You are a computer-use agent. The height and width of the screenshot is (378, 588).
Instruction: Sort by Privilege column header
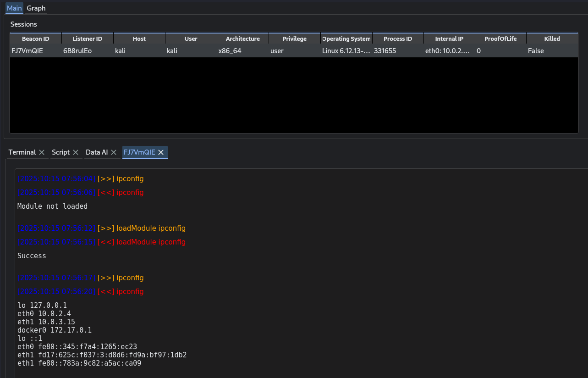(x=294, y=39)
